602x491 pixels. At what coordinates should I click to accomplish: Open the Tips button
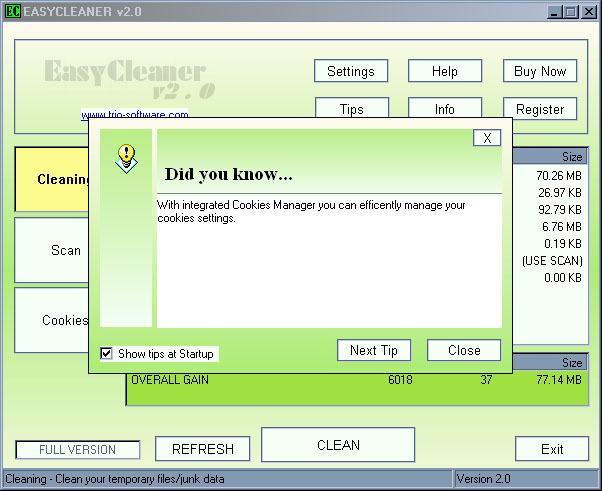click(352, 107)
